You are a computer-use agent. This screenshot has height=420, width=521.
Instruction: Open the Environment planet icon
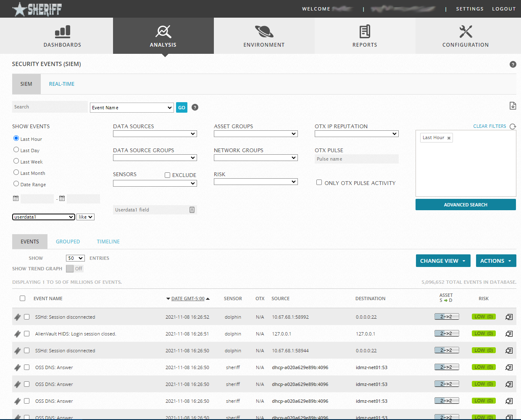(264, 32)
